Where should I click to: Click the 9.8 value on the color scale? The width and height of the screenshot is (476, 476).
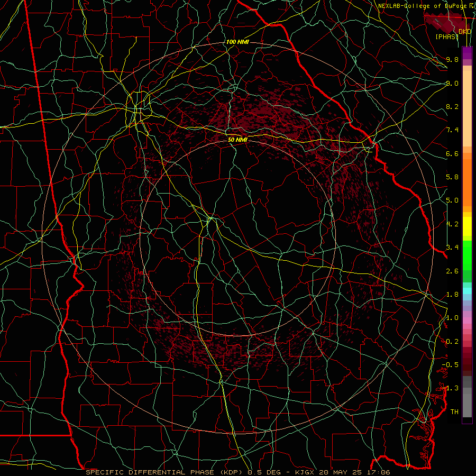452,59
